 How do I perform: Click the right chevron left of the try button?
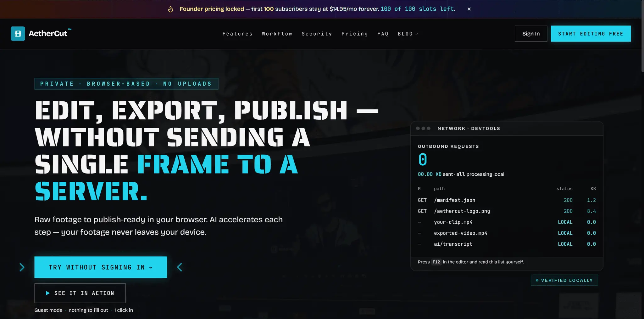pyautogui.click(x=22, y=267)
